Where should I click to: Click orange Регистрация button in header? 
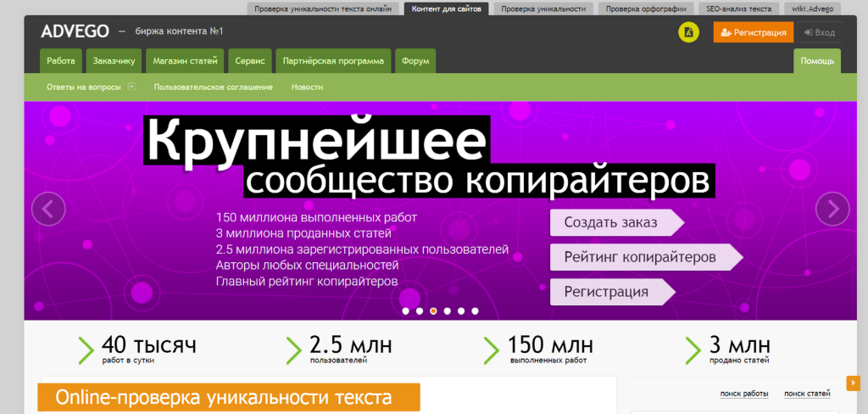[x=754, y=32]
